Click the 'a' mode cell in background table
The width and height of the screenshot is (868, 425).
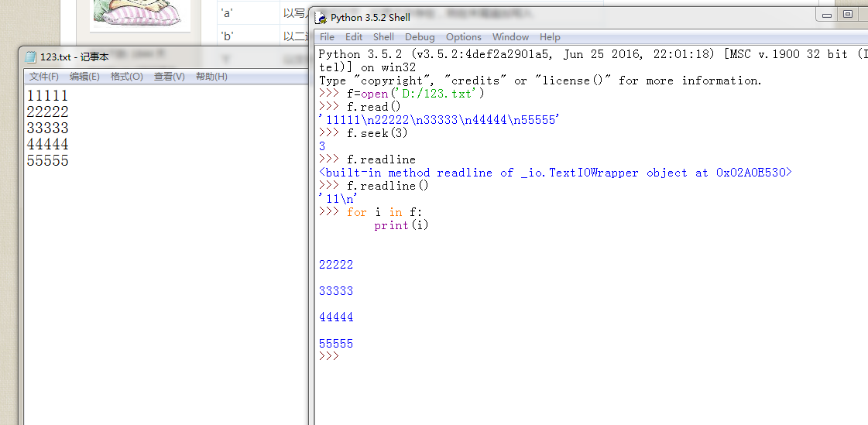pyautogui.click(x=228, y=12)
